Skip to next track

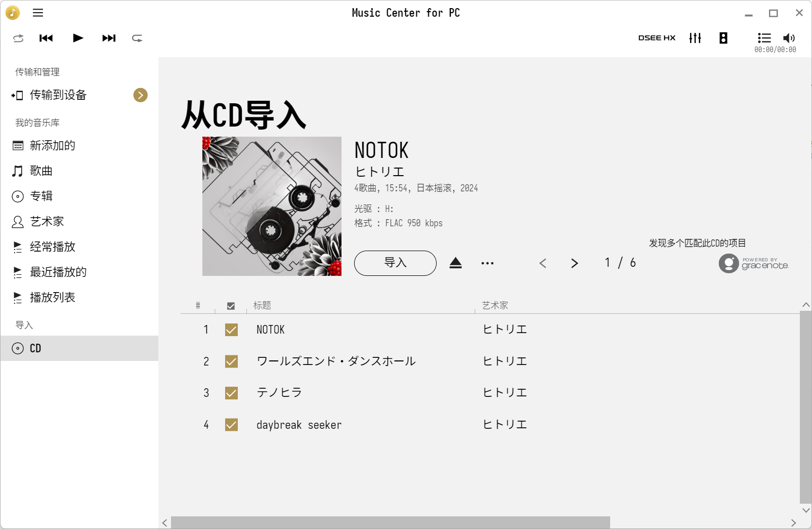point(109,38)
